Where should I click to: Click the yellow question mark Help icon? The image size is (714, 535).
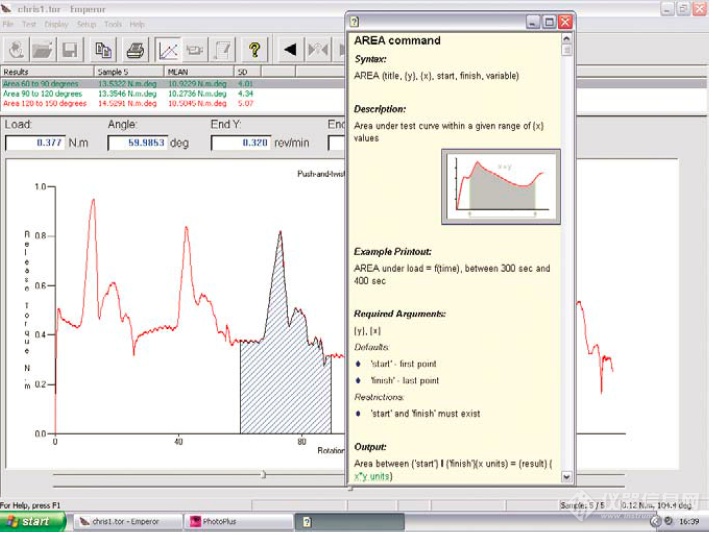point(255,49)
